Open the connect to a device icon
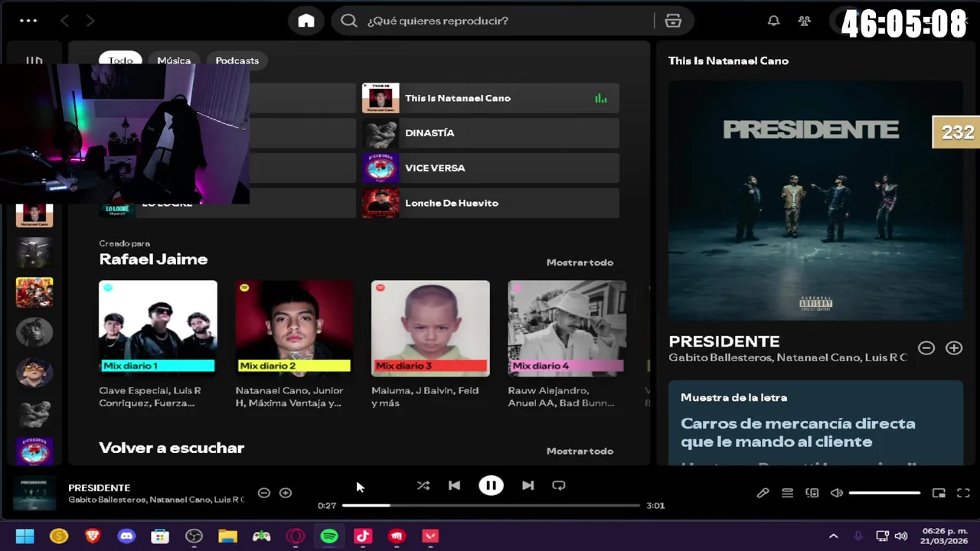 pyautogui.click(x=812, y=493)
